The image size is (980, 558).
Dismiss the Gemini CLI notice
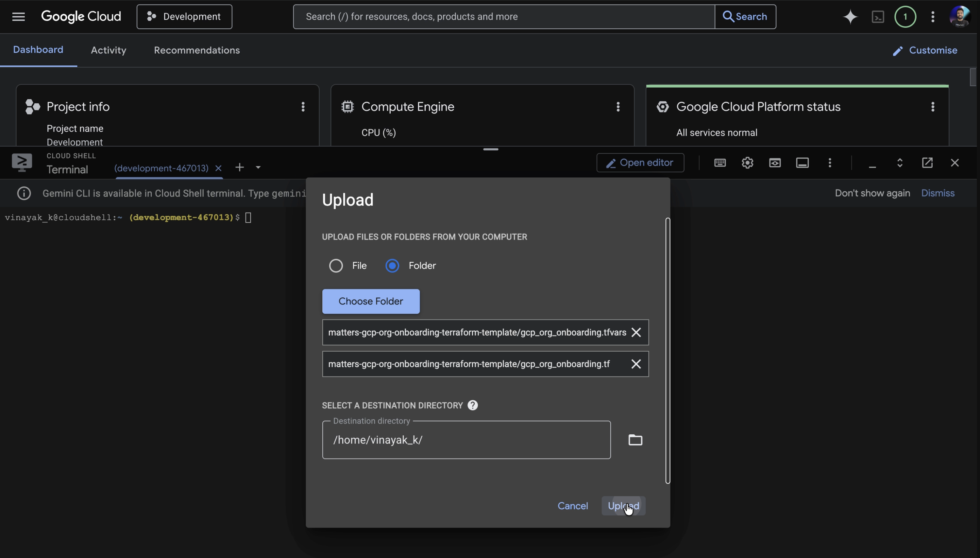pyautogui.click(x=938, y=193)
